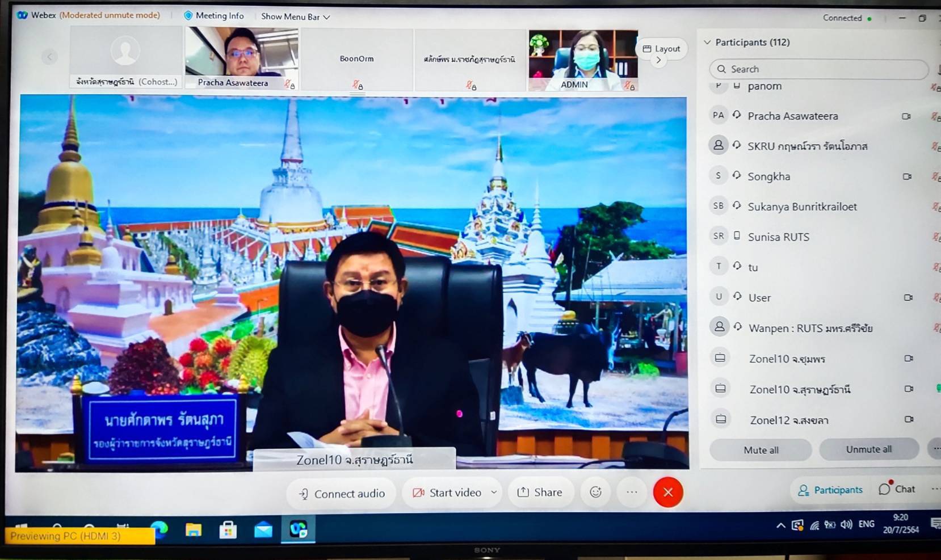The height and width of the screenshot is (560, 941).
Task: Show hidden system tray icons
Action: pos(781,526)
